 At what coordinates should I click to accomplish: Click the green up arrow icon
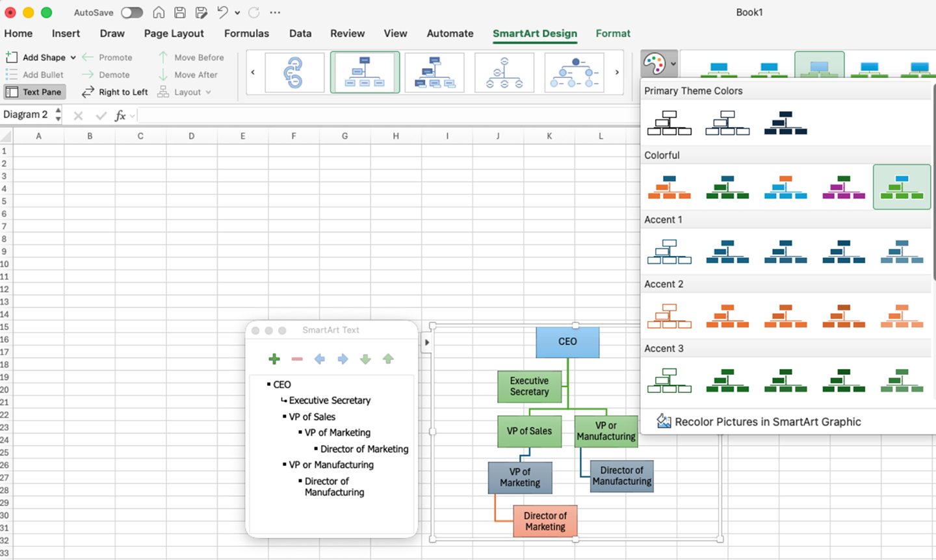(388, 359)
